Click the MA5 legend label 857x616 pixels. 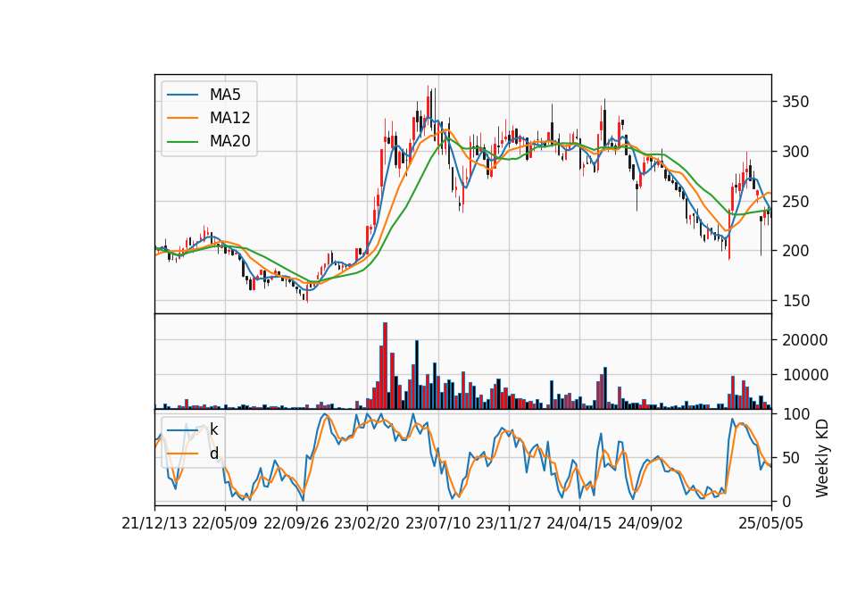tap(225, 95)
